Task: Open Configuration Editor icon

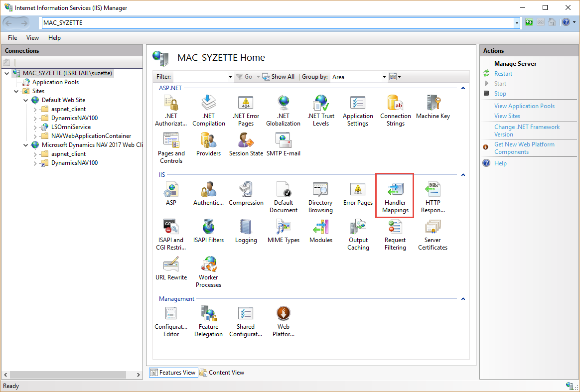Action: (171, 321)
